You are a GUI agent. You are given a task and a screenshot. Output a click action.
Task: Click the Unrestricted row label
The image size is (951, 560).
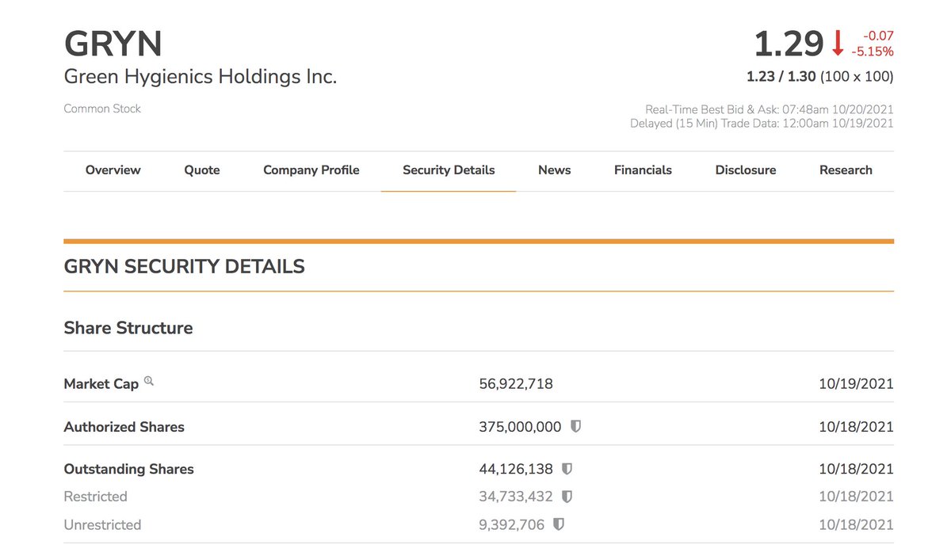coord(103,525)
